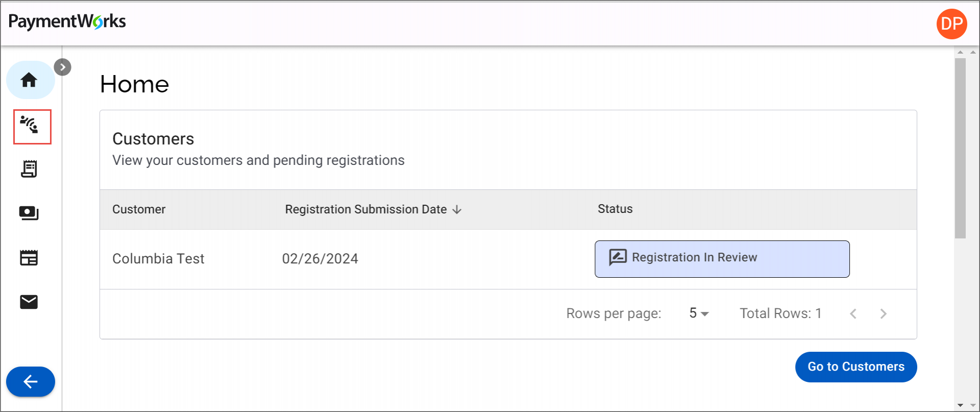The width and height of the screenshot is (980, 412).
Task: Click the Status column header
Action: [615, 209]
